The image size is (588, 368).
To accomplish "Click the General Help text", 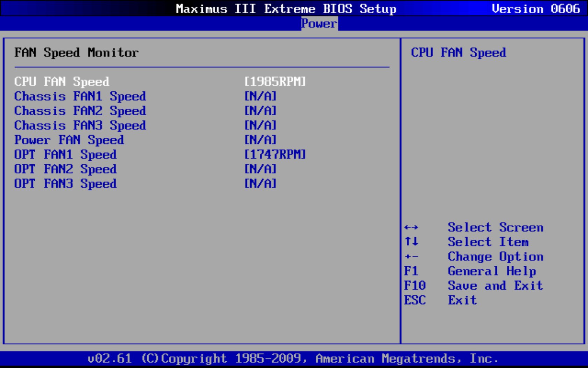I will click(492, 271).
